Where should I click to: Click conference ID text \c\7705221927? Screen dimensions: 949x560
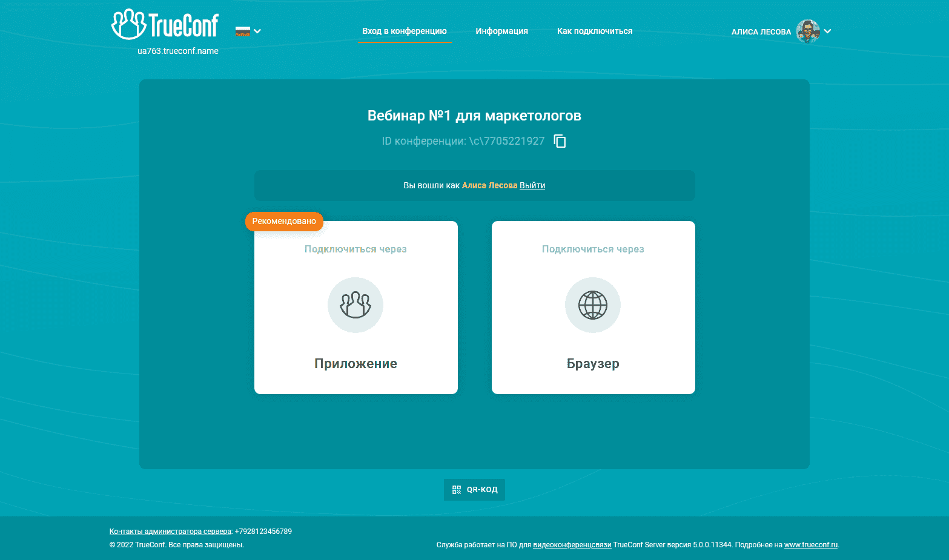click(x=507, y=141)
